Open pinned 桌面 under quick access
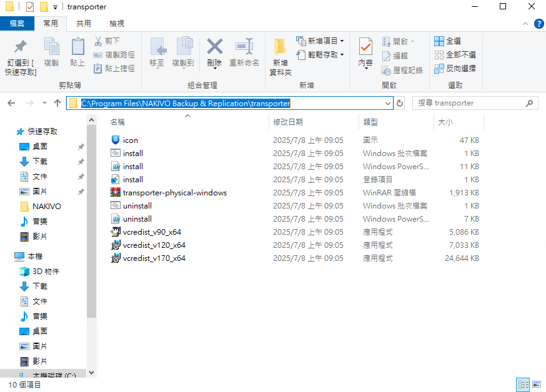Viewport: 546px width, 392px height. pyautogui.click(x=40, y=147)
